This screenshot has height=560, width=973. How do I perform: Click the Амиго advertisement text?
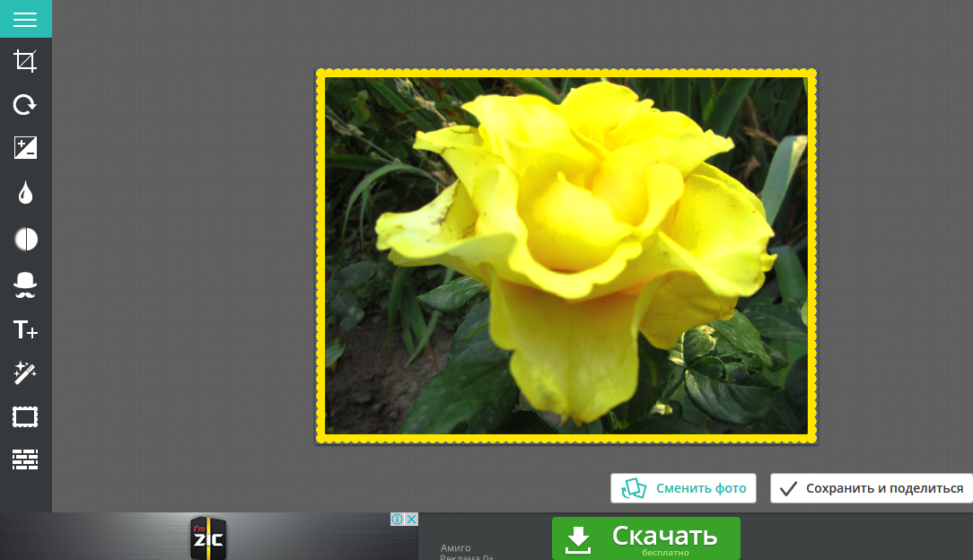[x=455, y=547]
